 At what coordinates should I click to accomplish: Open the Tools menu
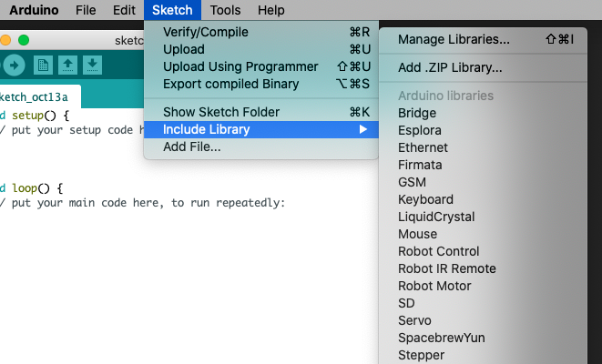click(x=225, y=10)
